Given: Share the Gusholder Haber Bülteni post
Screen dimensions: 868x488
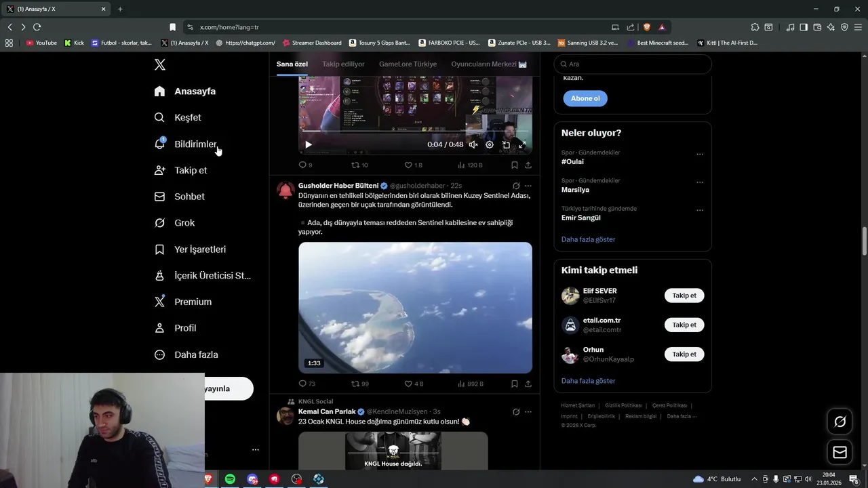Looking at the screenshot, I should [x=528, y=384].
